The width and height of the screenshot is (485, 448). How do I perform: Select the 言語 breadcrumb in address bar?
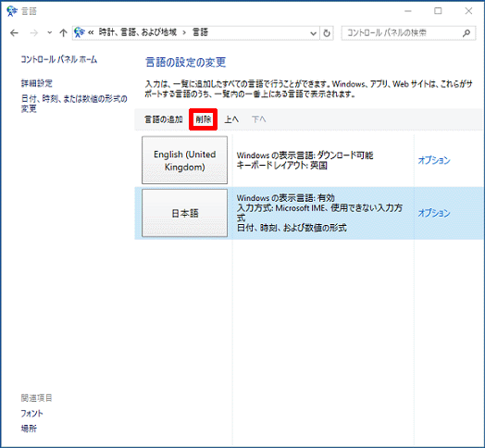(200, 32)
